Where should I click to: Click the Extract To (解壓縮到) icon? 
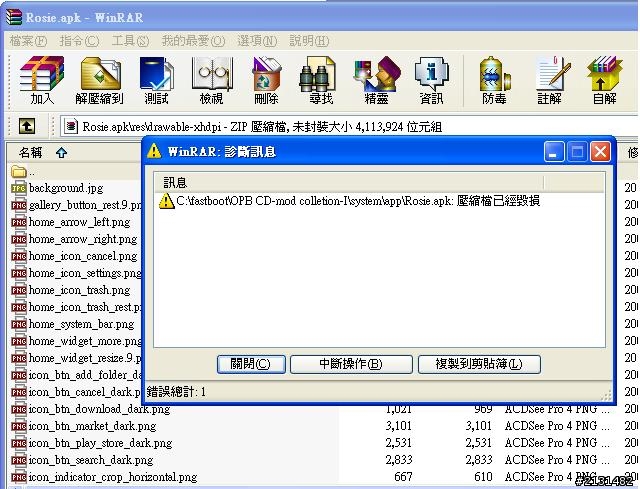[100, 81]
